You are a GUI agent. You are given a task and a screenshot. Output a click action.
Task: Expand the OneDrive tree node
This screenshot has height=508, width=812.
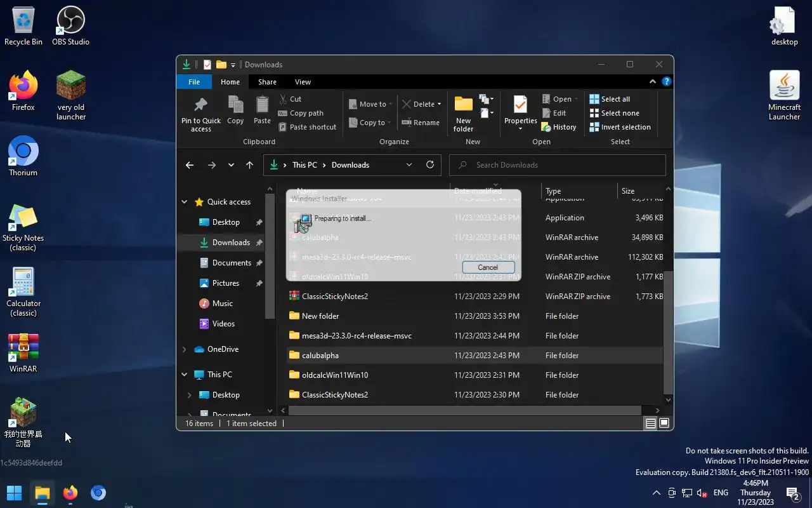click(185, 349)
